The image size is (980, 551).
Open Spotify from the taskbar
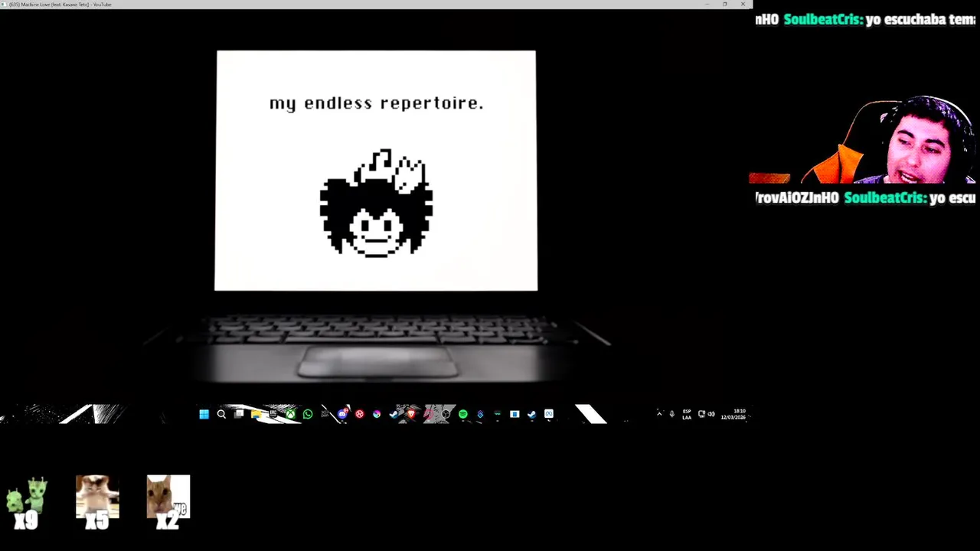click(463, 414)
